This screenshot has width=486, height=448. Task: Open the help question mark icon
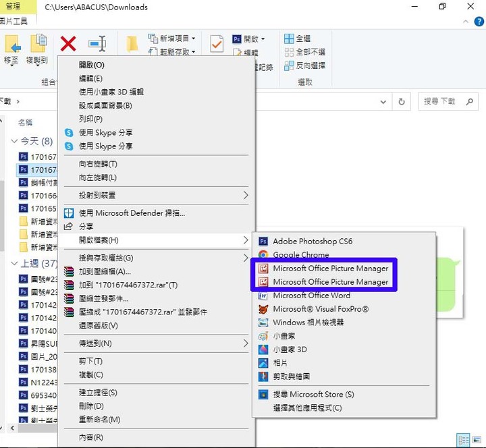click(x=479, y=22)
